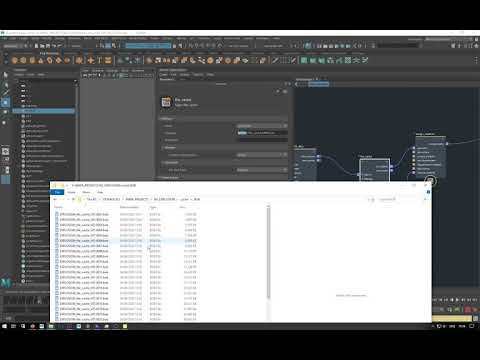
Task: Select the highlighted tab in Bifrost graph editor
Action: [319, 84]
